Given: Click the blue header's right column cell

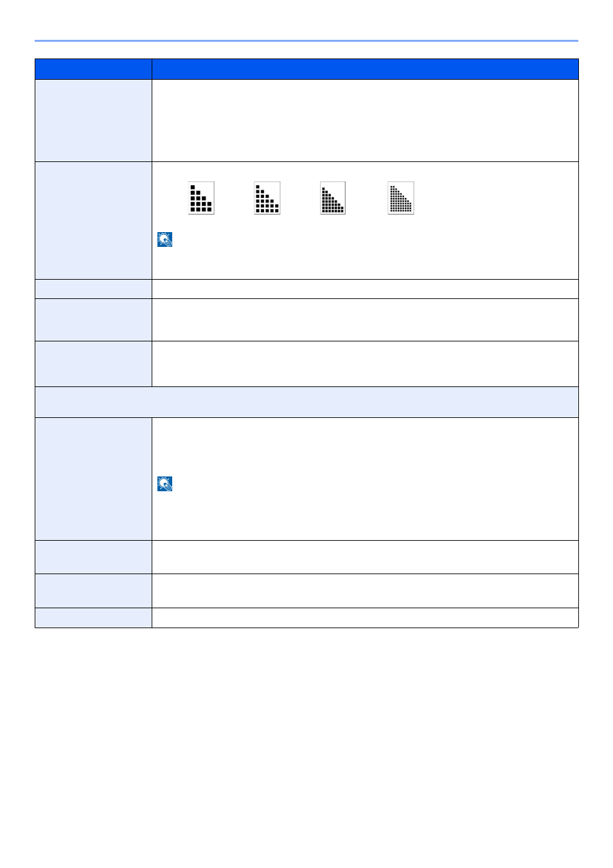Looking at the screenshot, I should point(365,69).
